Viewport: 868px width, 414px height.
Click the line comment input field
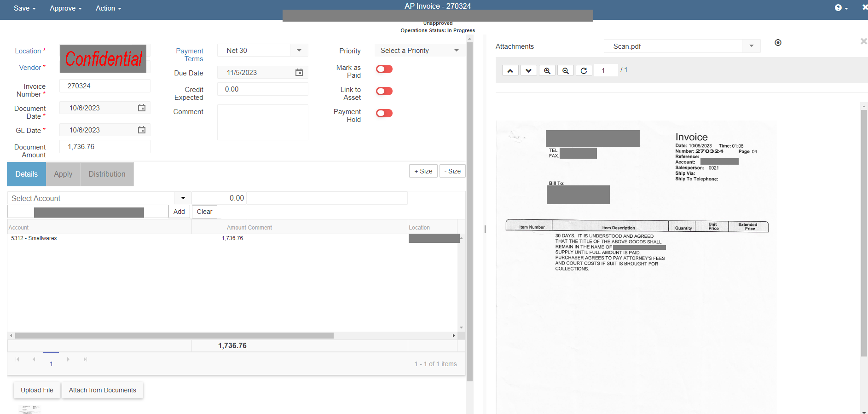click(327, 198)
